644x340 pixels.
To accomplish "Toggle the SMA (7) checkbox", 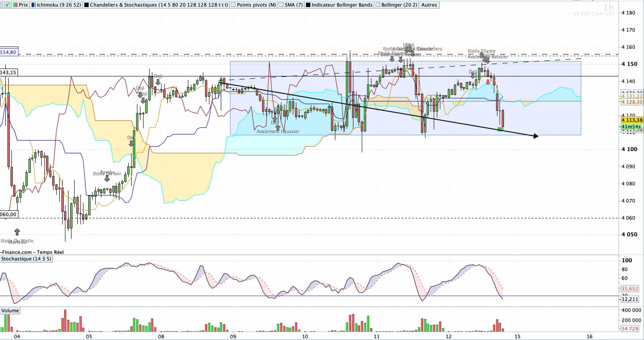I will [281, 5].
